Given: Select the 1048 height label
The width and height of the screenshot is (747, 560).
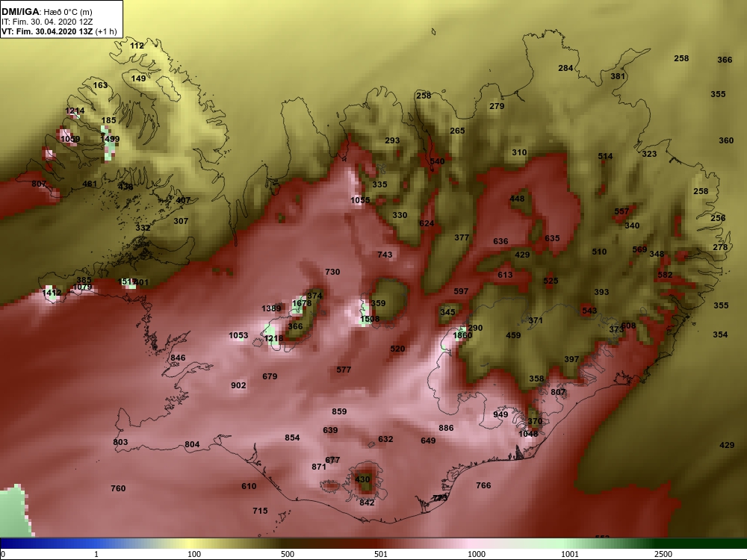Looking at the screenshot, I should click(x=528, y=434).
